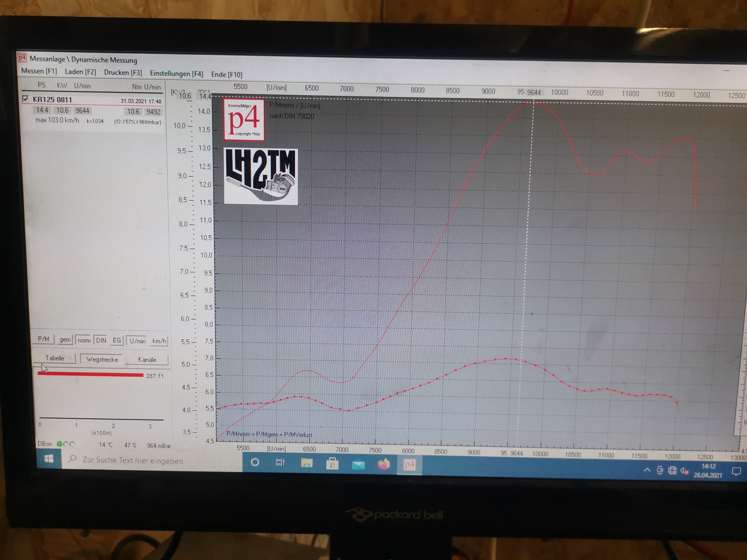747x560 pixels.
Task: Switch x-axis to km/h
Action: click(x=159, y=341)
